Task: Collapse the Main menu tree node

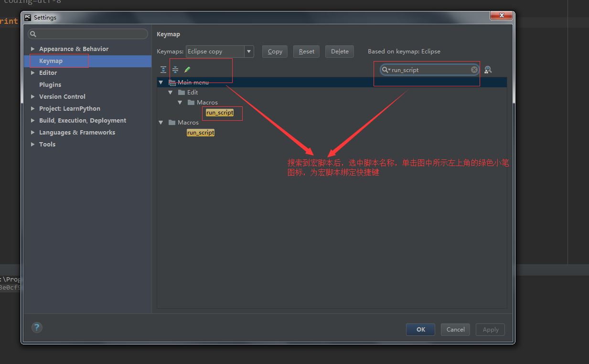Action: coord(161,83)
